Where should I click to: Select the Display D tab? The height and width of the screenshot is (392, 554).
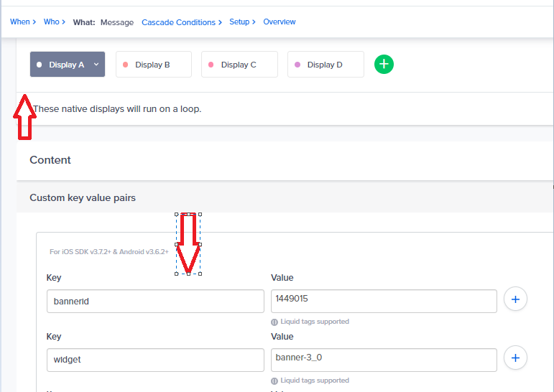[326, 65]
